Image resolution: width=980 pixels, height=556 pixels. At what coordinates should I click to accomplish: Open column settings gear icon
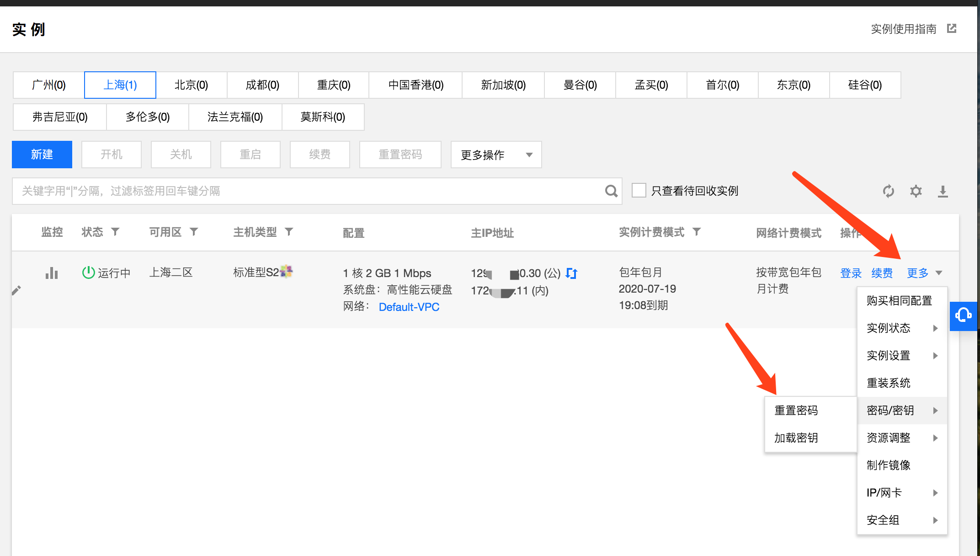click(916, 191)
